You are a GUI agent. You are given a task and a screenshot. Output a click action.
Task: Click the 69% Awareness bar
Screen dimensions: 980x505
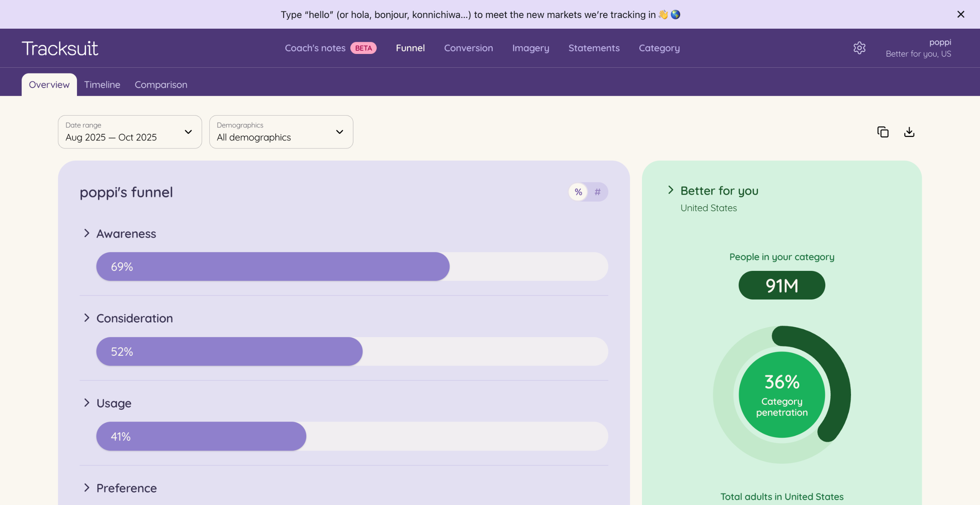[273, 267]
